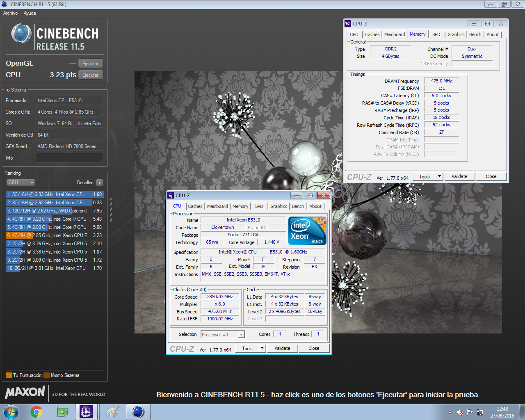Select ranking row 2C/2H @ 3.36 GHz

point(55,252)
